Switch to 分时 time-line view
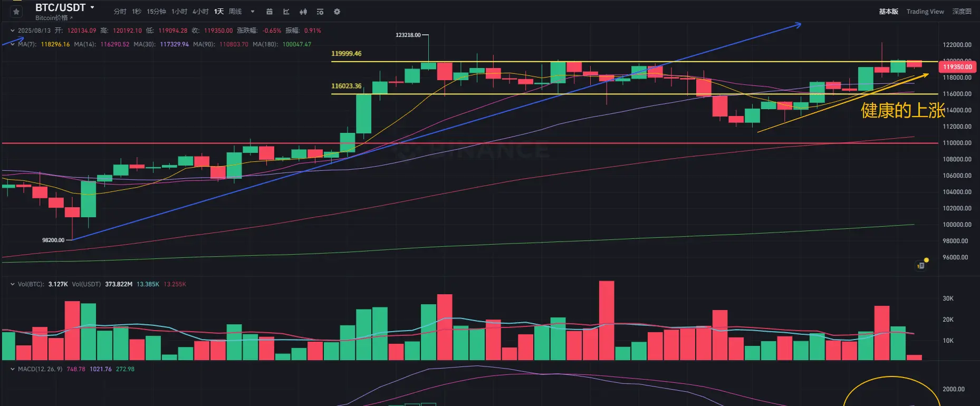The width and height of the screenshot is (980, 406). click(x=120, y=12)
